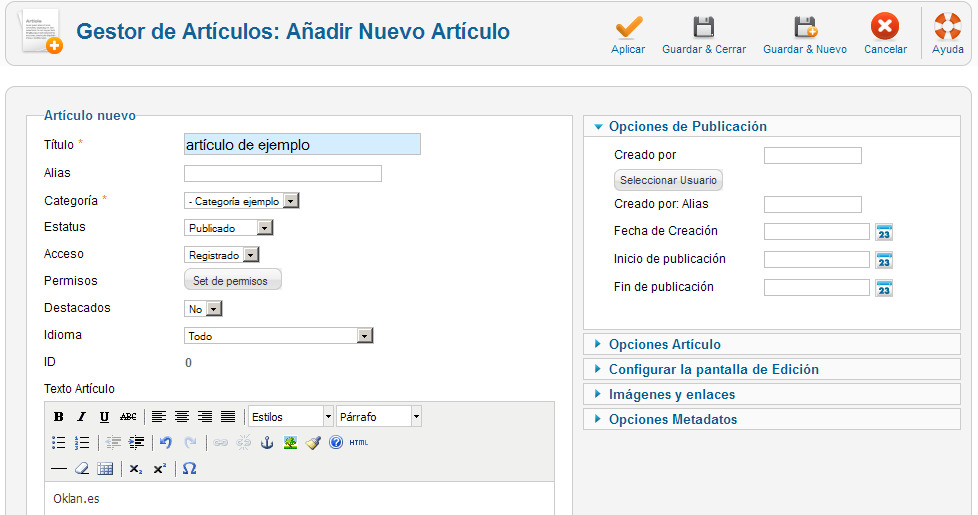Click the Creado por: Alias field
The image size is (978, 515).
(x=813, y=204)
